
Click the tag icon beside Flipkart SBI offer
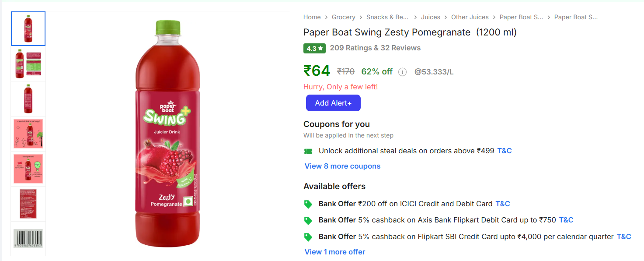pyautogui.click(x=308, y=236)
